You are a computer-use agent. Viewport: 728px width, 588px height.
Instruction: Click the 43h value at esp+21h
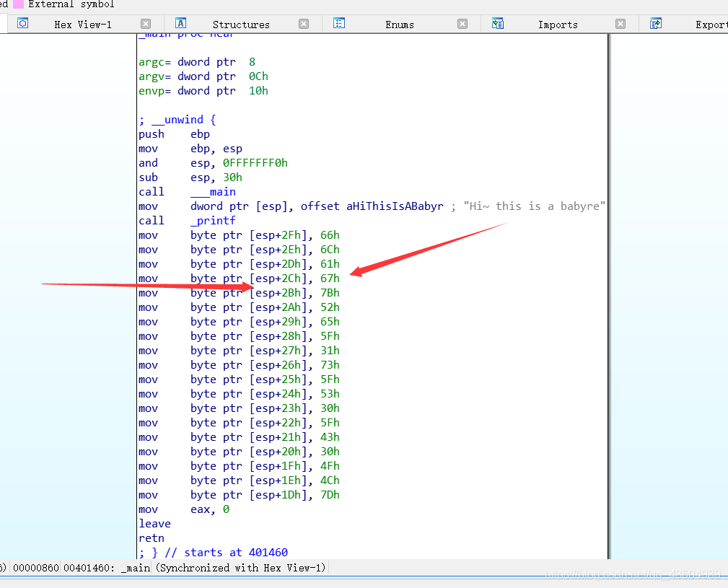pyautogui.click(x=330, y=436)
